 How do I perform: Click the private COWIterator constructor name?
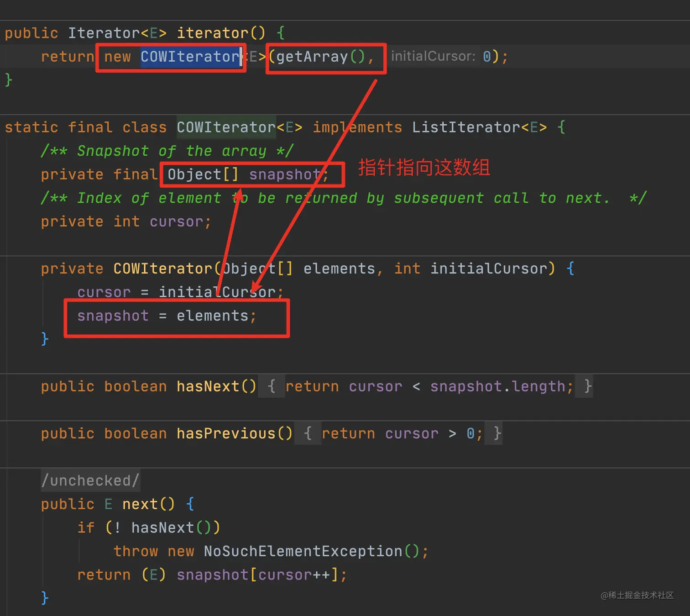tap(162, 269)
